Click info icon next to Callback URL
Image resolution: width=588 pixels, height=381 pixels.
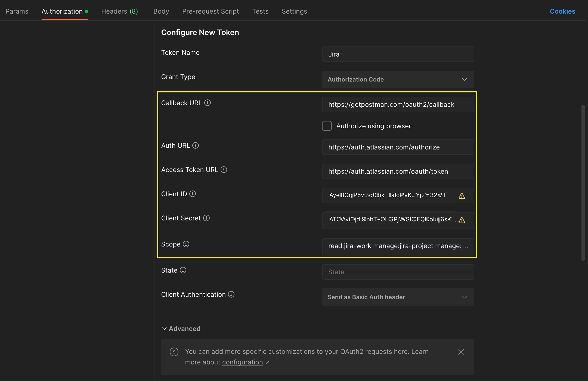tap(208, 103)
